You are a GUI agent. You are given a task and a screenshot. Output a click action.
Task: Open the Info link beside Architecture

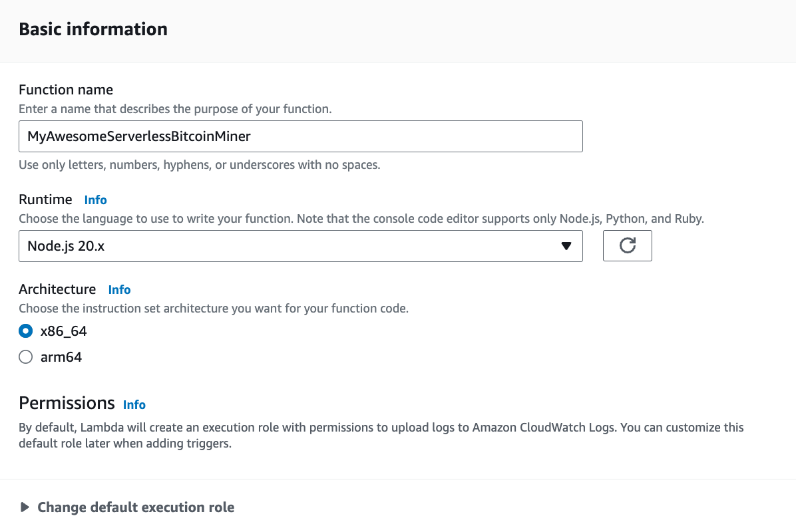(x=120, y=289)
